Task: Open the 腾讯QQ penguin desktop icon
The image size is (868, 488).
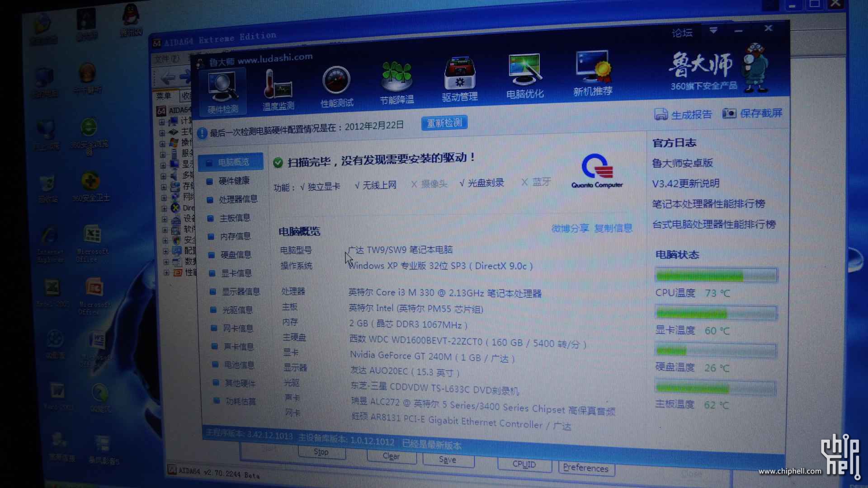Action: pyautogui.click(x=131, y=20)
